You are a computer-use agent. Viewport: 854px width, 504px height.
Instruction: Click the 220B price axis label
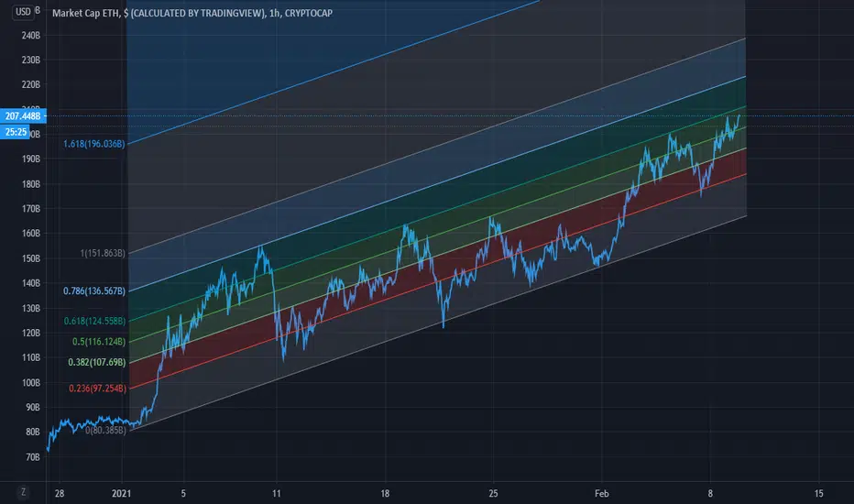[31, 84]
